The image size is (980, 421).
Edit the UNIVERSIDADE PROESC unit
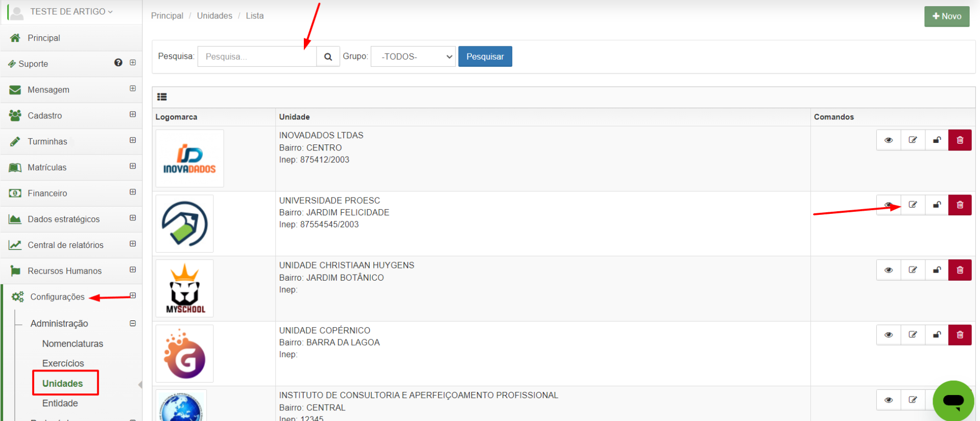[913, 205]
